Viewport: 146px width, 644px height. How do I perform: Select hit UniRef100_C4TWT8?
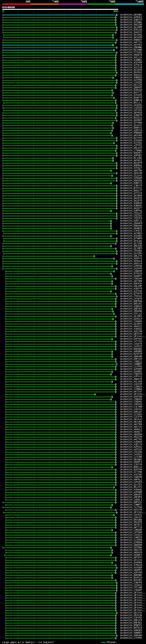click(131, 299)
